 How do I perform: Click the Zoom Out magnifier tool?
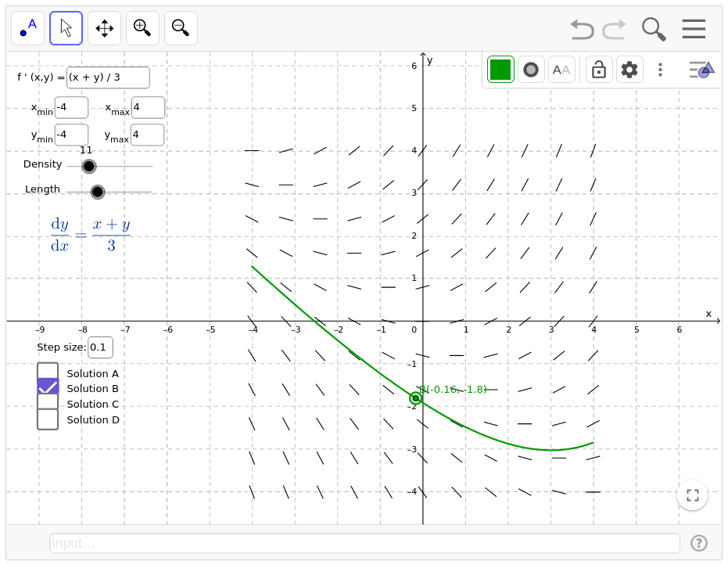point(181,28)
